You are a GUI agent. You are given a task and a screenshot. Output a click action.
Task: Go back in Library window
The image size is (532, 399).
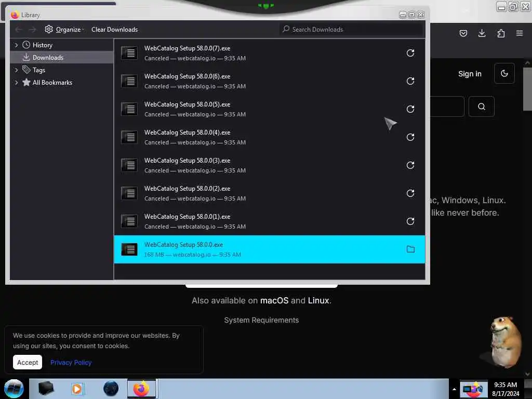(19, 30)
